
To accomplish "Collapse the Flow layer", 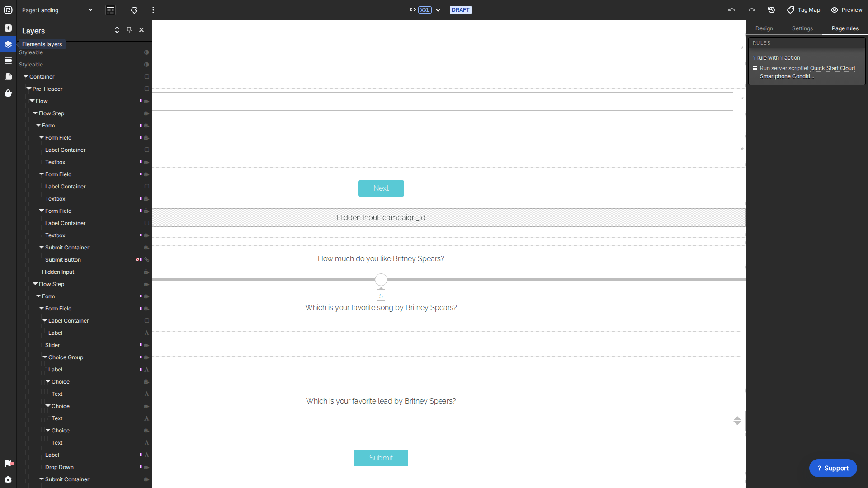I will tap(32, 101).
